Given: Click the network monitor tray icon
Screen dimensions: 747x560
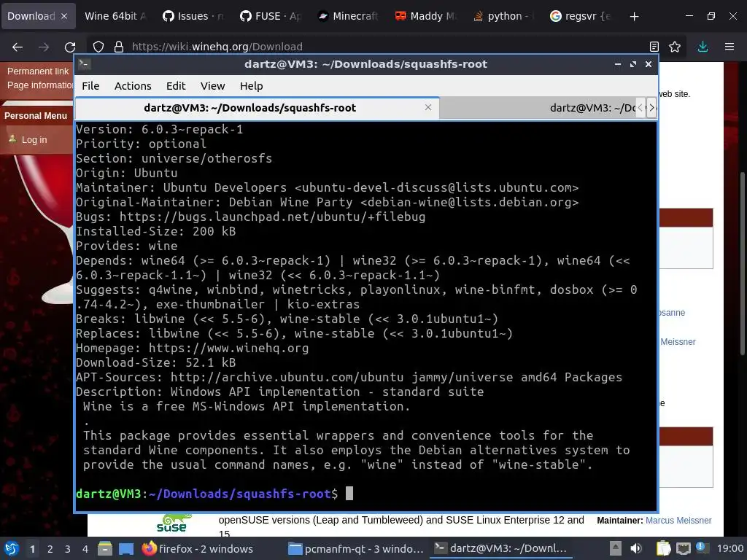Looking at the screenshot, I should [683, 548].
